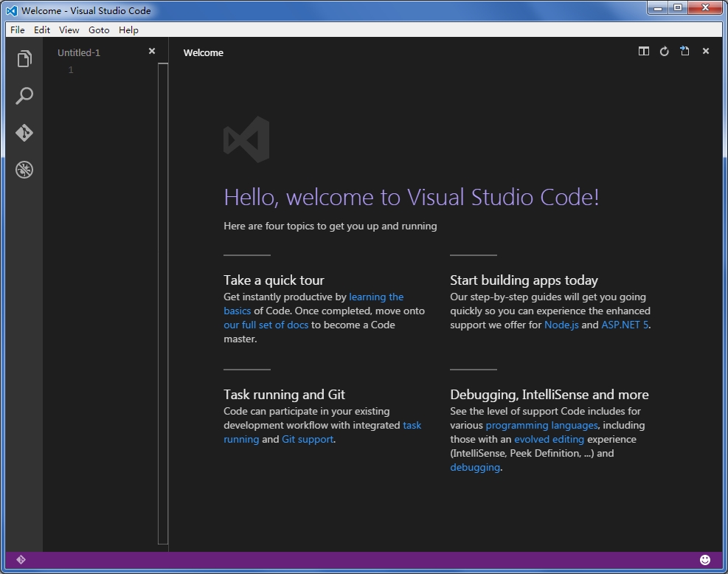Viewport: 728px width, 574px height.
Task: Click the 'Node.js' link
Action: coord(561,325)
